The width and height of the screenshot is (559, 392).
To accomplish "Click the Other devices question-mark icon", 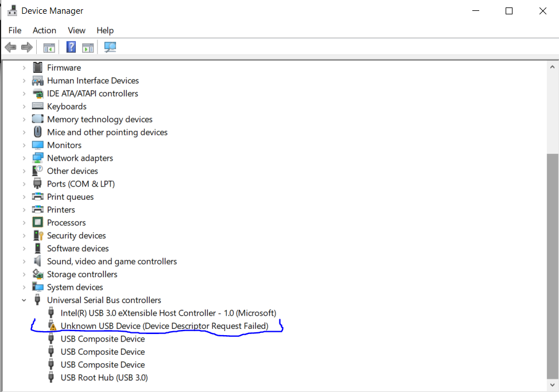I will pos(37,170).
